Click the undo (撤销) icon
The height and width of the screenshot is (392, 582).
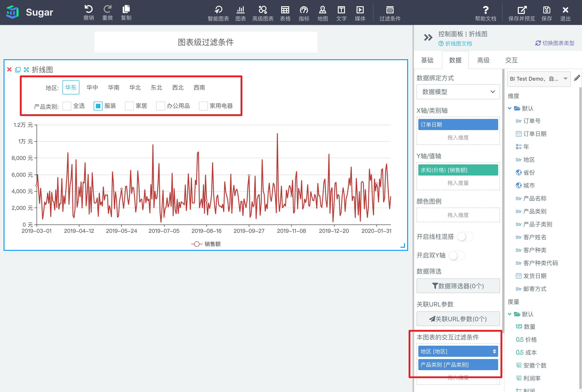pos(89,10)
